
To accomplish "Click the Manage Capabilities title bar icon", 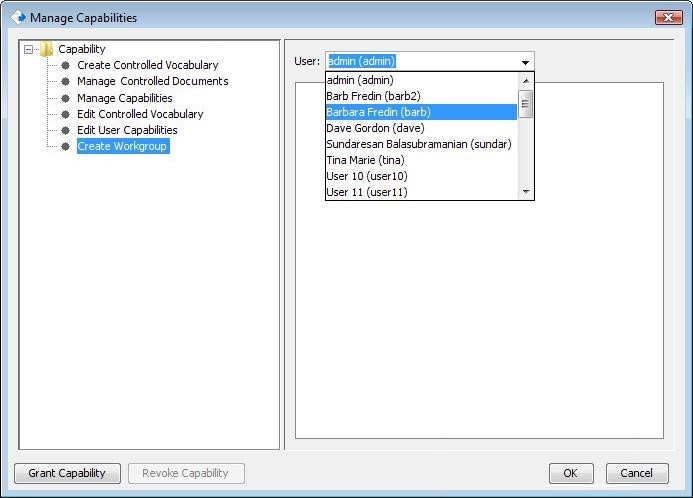I will click(x=17, y=17).
